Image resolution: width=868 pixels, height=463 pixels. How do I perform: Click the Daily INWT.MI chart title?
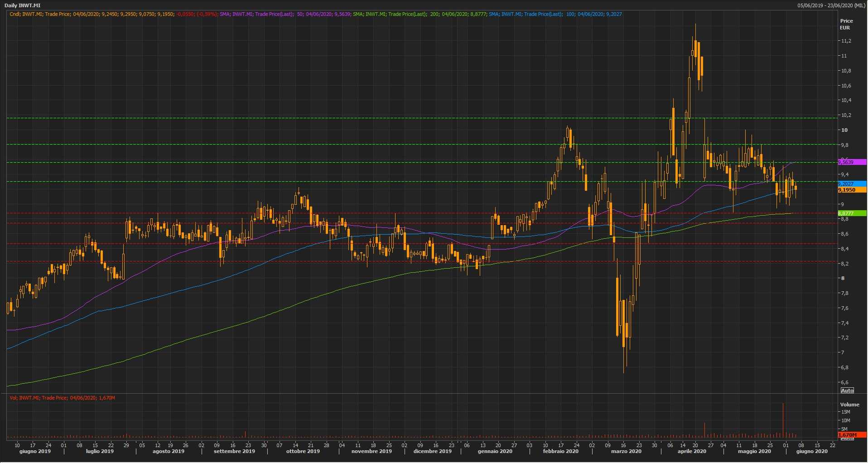(x=22, y=5)
